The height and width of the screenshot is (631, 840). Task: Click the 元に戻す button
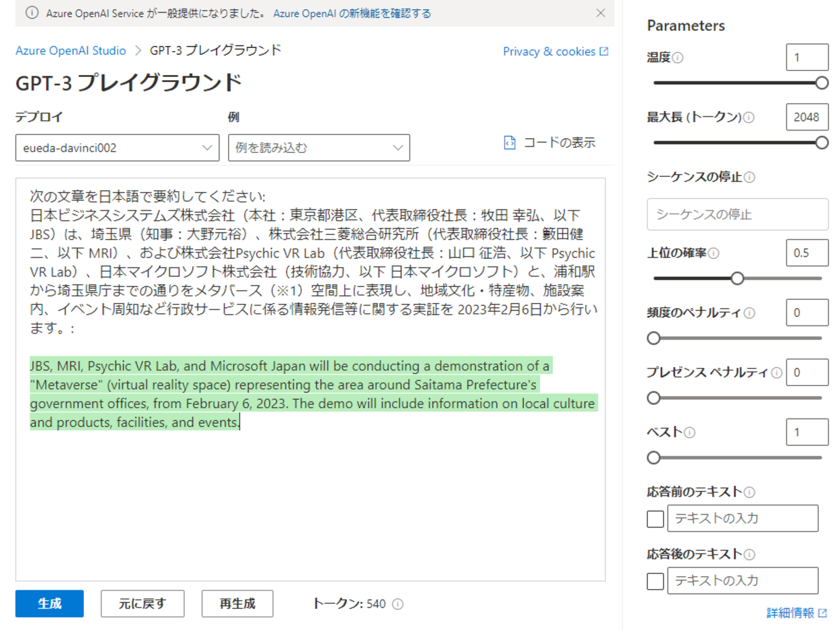click(142, 604)
